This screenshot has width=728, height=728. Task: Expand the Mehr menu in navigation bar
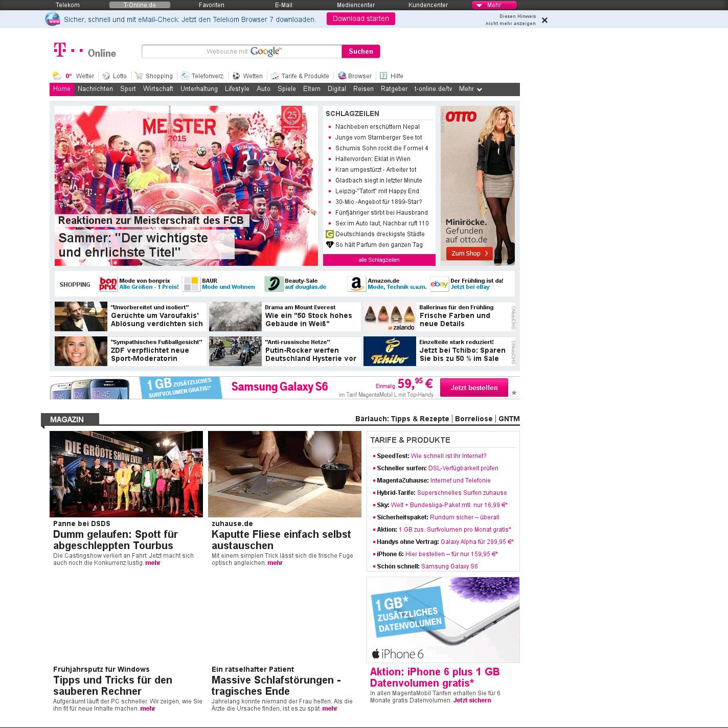click(x=470, y=89)
